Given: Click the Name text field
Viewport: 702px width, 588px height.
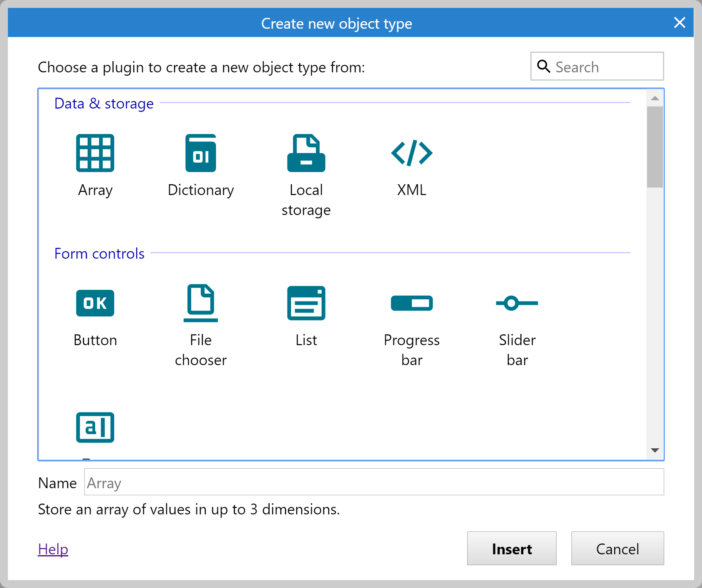Looking at the screenshot, I should point(374,482).
